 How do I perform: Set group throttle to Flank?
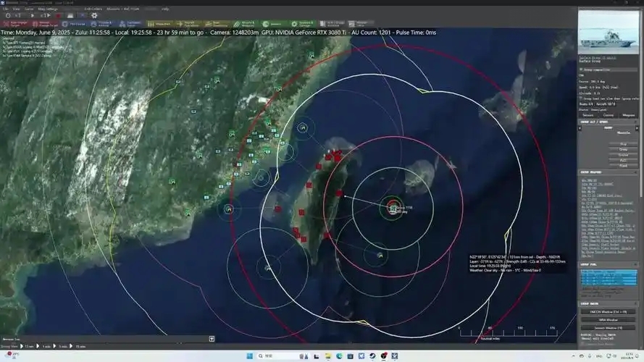coord(623,165)
